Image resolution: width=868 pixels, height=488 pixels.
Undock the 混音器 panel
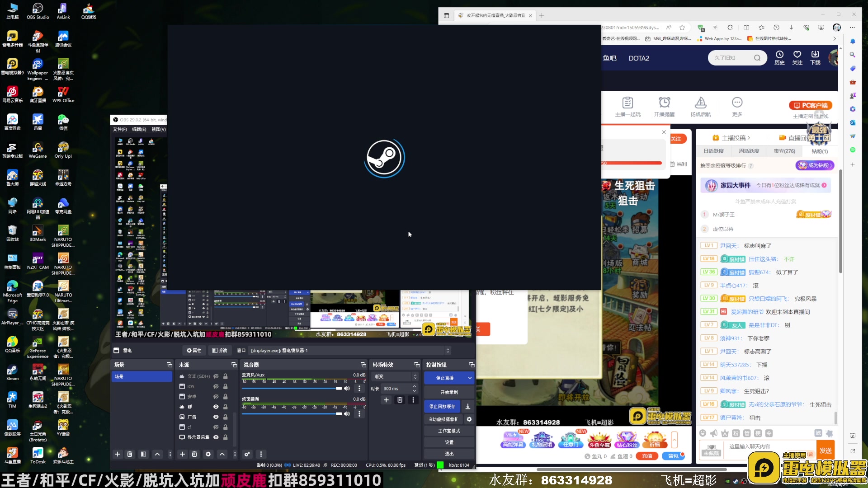(x=363, y=365)
